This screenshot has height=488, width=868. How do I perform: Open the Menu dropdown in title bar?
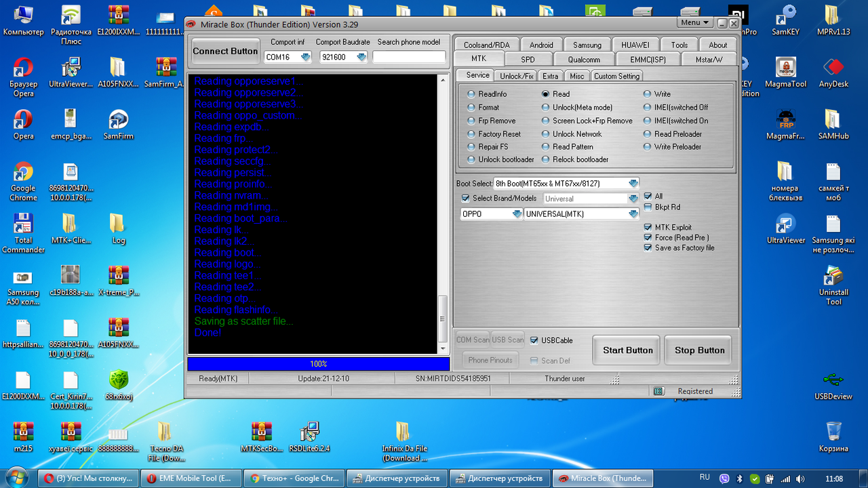click(x=696, y=22)
